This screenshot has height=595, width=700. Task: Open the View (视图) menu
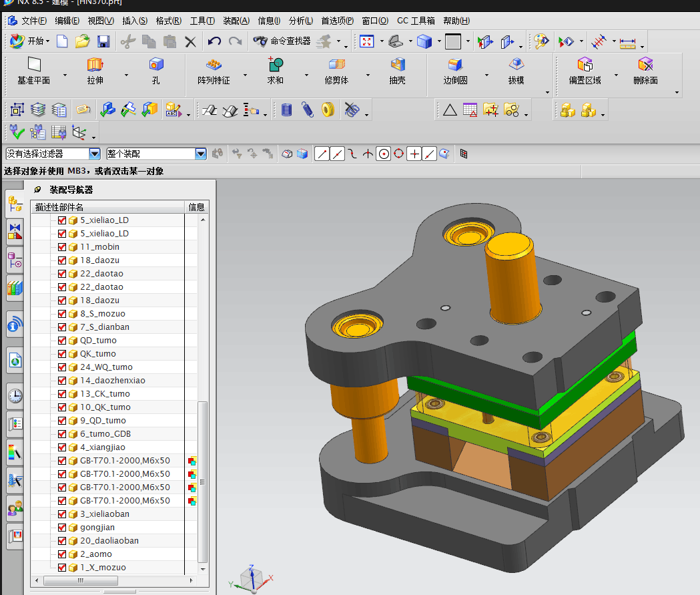(x=101, y=21)
